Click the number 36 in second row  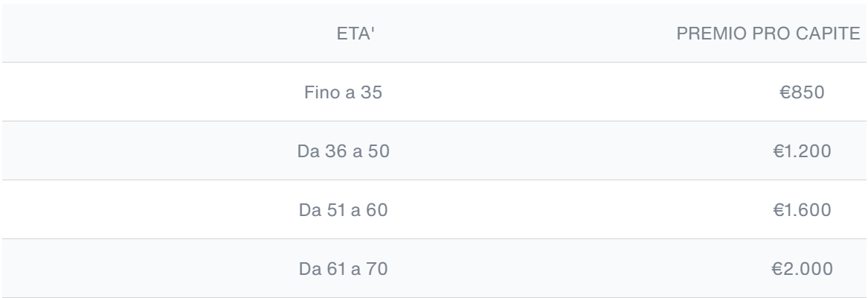[335, 151]
